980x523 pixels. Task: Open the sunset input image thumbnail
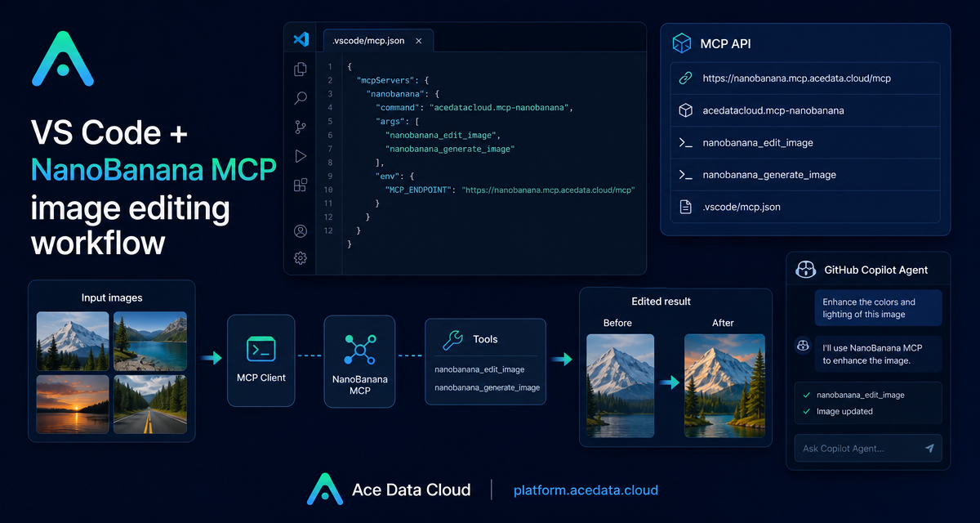(x=73, y=403)
